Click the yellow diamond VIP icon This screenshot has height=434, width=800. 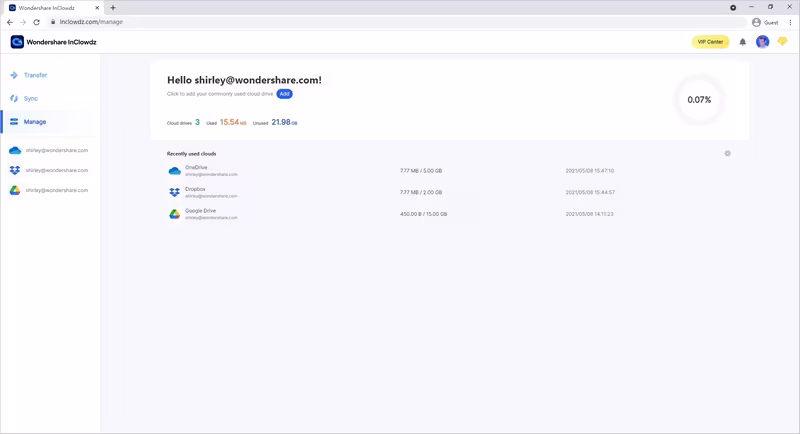pos(783,42)
